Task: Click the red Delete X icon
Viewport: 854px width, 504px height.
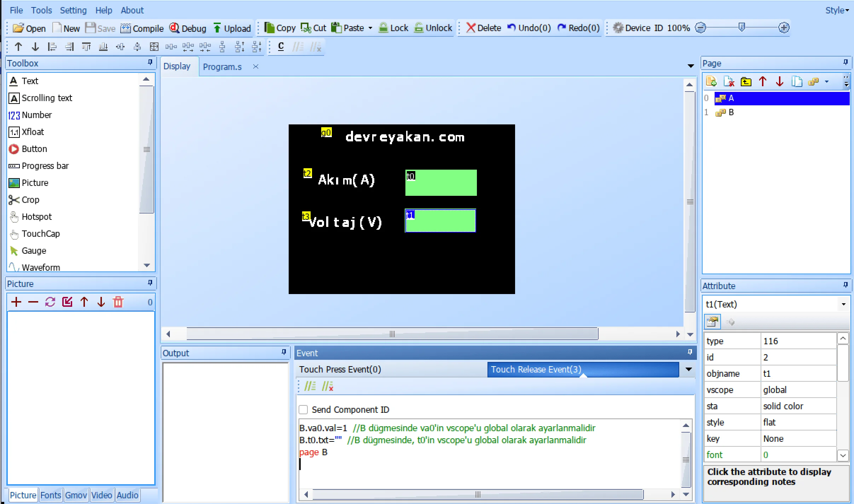Action: (x=471, y=28)
